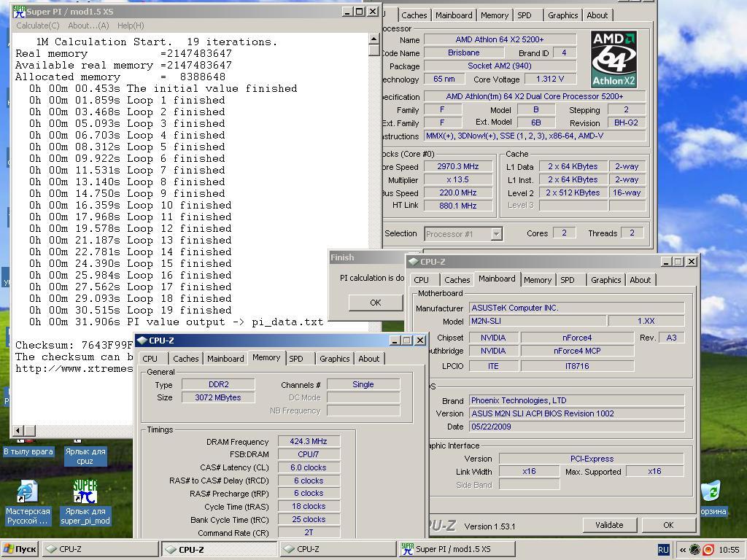The image size is (747, 560).
Task: Select CPU tab in Mainboard window
Action: click(x=421, y=280)
